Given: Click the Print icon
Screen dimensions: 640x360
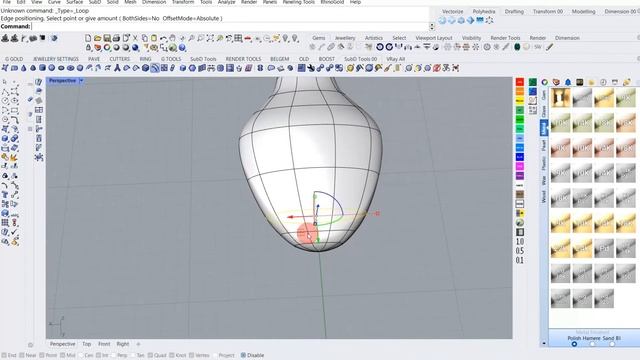Looking at the screenshot, I should (x=116, y=38).
